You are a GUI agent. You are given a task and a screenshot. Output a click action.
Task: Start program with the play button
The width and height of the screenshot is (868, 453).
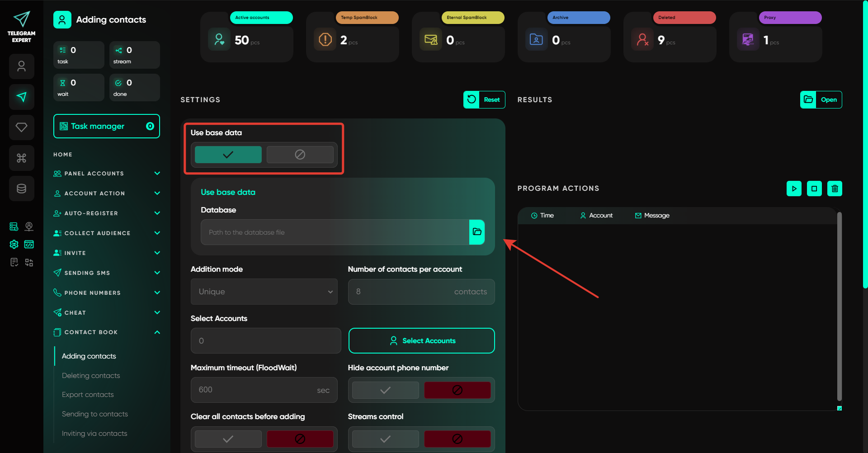[794, 189]
